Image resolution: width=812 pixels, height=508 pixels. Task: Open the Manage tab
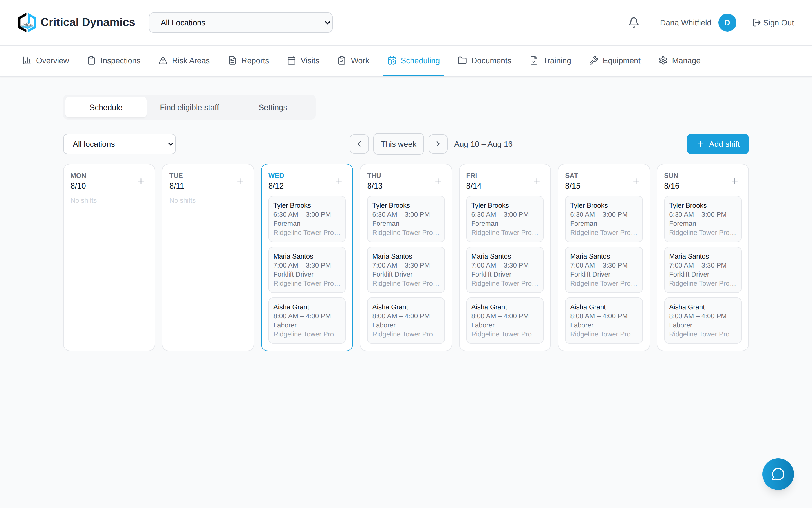[x=679, y=60]
